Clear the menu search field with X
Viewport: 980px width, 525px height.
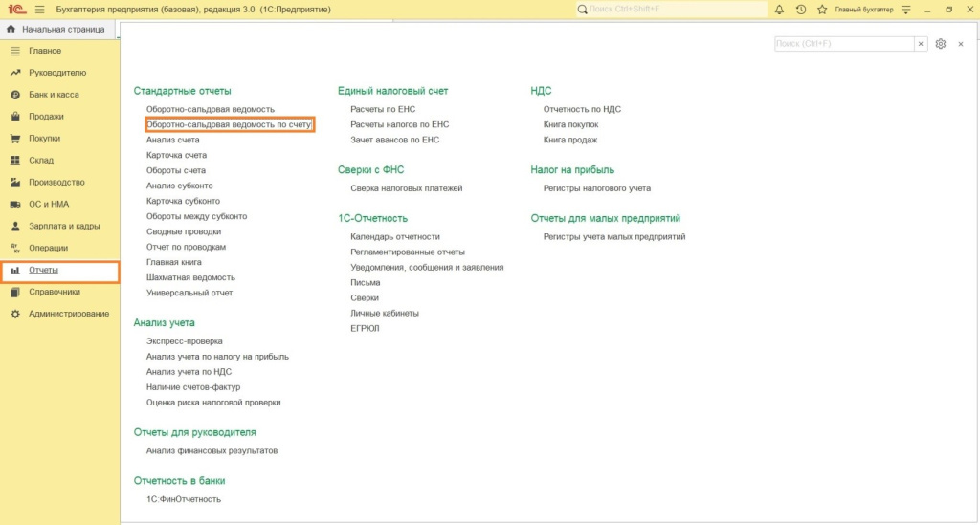[921, 44]
